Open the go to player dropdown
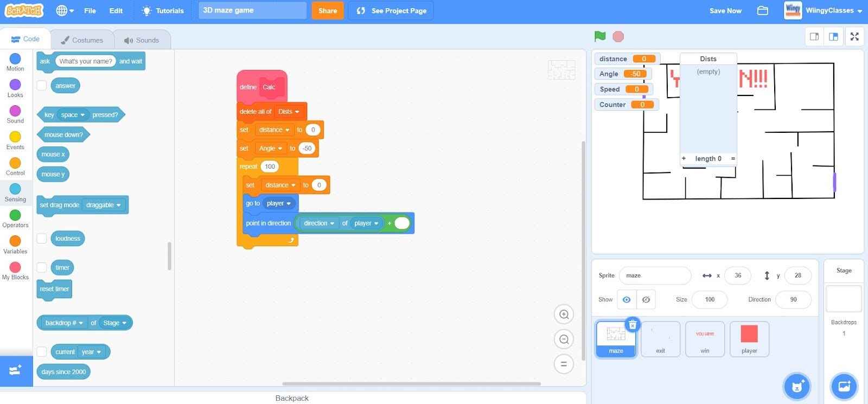The width and height of the screenshot is (868, 404). [x=279, y=203]
